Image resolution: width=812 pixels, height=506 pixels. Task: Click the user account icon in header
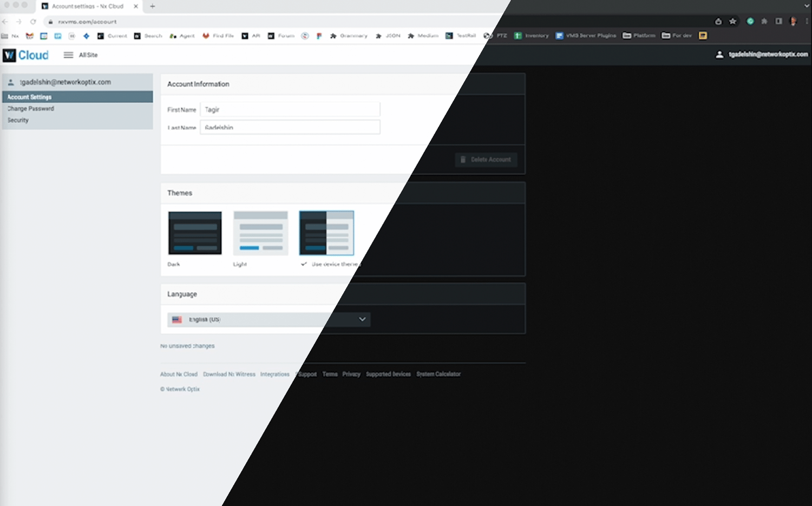click(719, 55)
